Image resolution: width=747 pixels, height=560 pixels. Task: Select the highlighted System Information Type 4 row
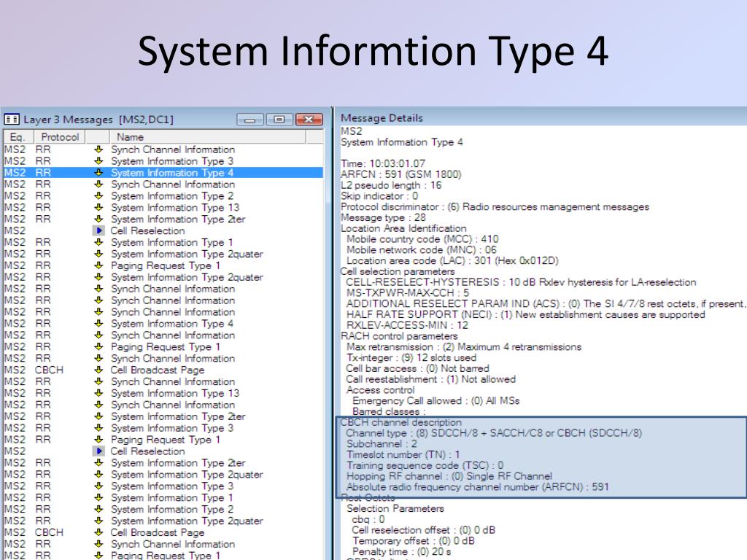[x=163, y=172]
